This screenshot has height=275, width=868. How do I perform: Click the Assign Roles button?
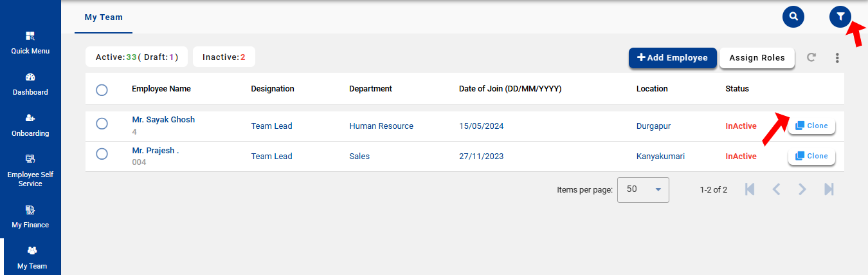[x=757, y=57]
